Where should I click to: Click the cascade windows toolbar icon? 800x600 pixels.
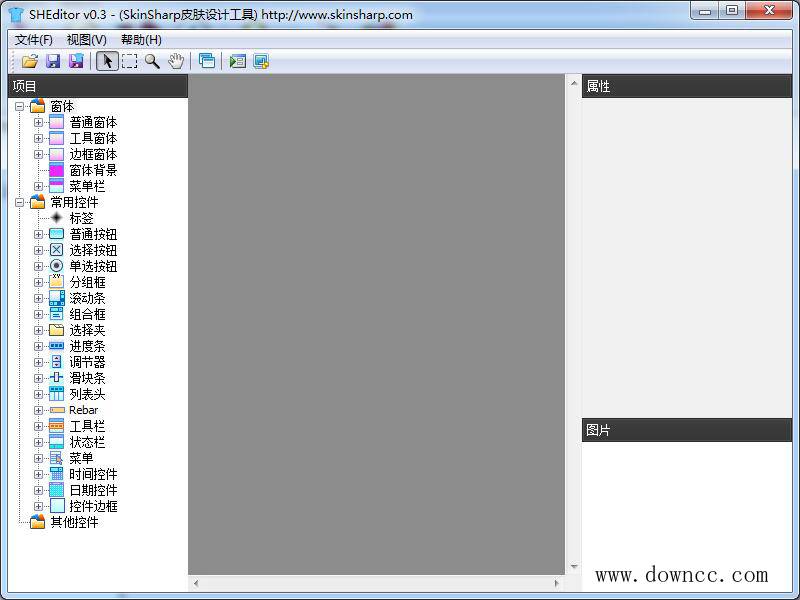click(207, 61)
